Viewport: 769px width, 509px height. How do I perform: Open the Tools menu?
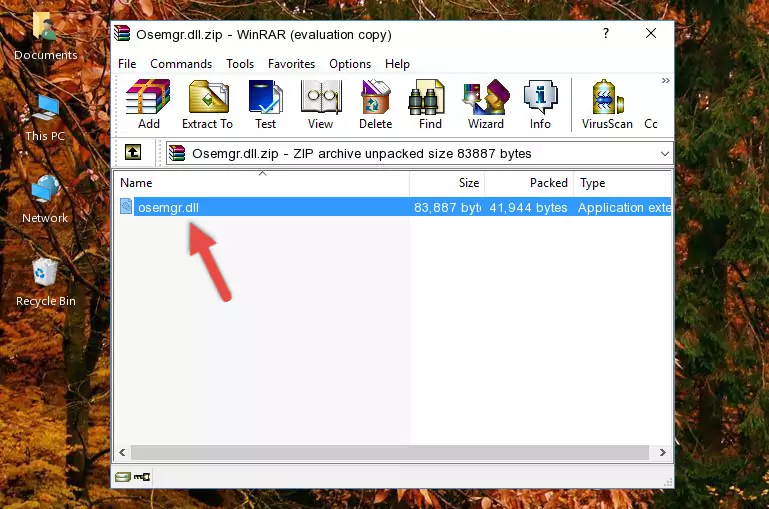(240, 64)
